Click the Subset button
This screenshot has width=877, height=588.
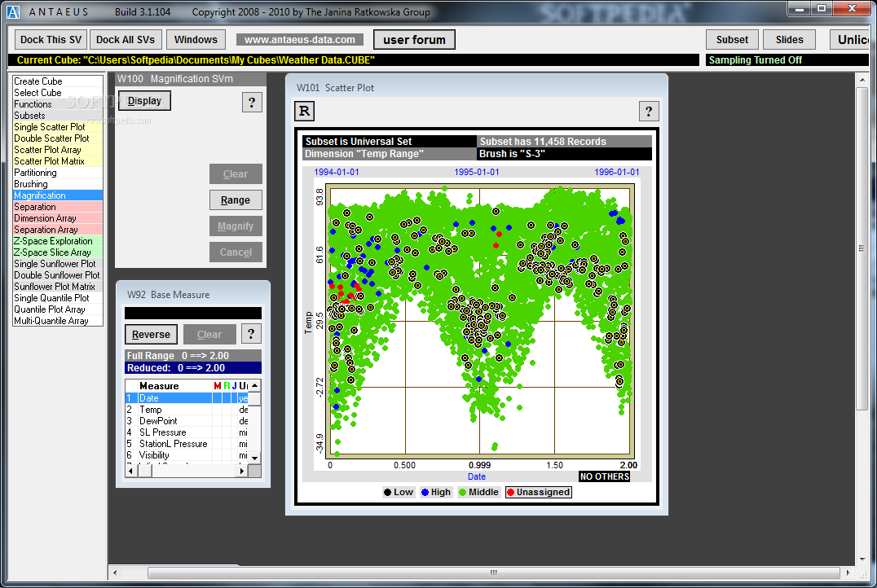point(732,40)
